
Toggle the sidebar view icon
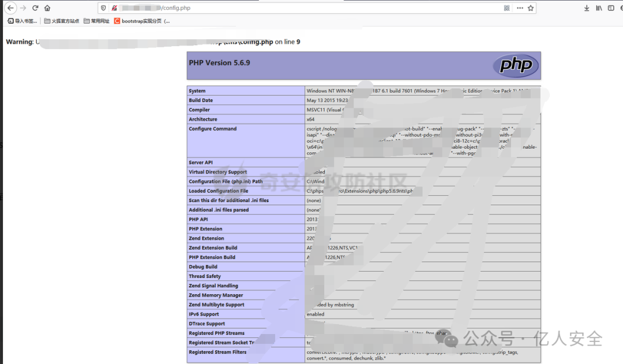[611, 8]
